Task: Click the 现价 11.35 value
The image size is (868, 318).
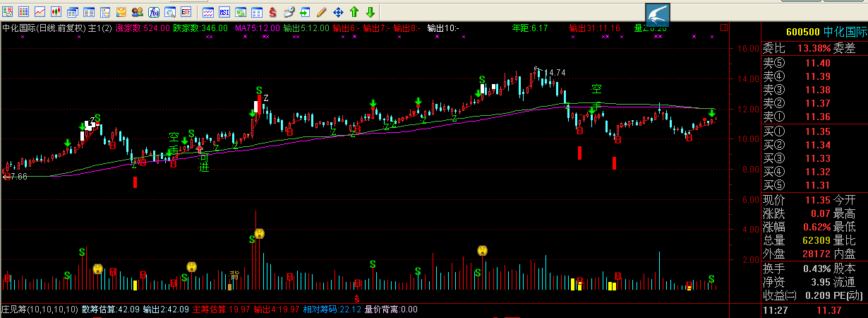Action: 818,200
